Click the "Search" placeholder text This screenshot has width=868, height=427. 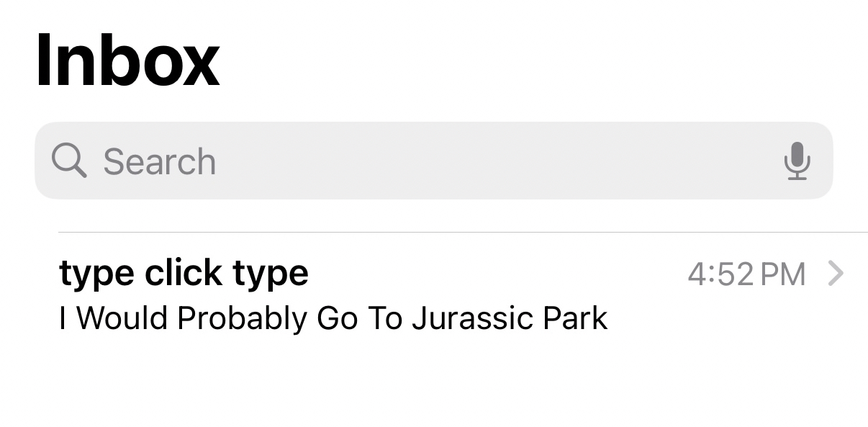tap(159, 161)
